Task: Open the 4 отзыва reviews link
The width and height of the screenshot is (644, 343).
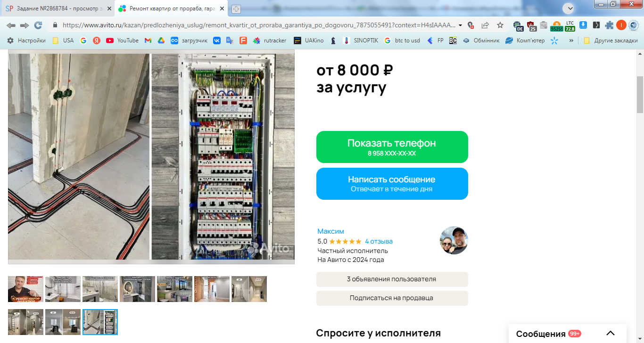Action: tap(379, 241)
